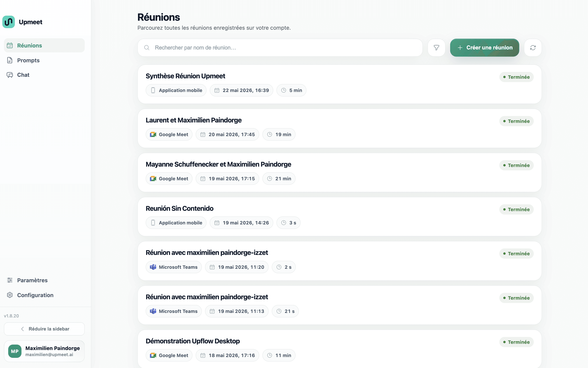Image resolution: width=588 pixels, height=368 pixels.
Task: Click the plus icon in Créer une réunion
Action: click(460, 48)
